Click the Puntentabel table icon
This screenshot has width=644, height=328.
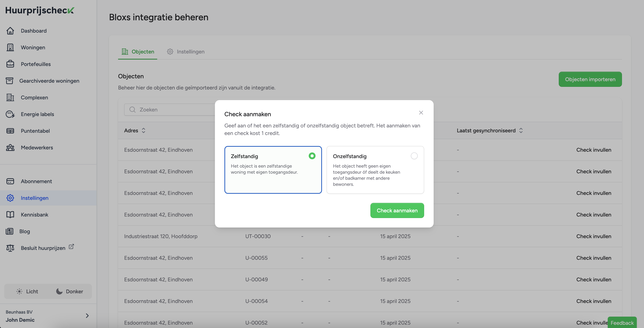[10, 131]
